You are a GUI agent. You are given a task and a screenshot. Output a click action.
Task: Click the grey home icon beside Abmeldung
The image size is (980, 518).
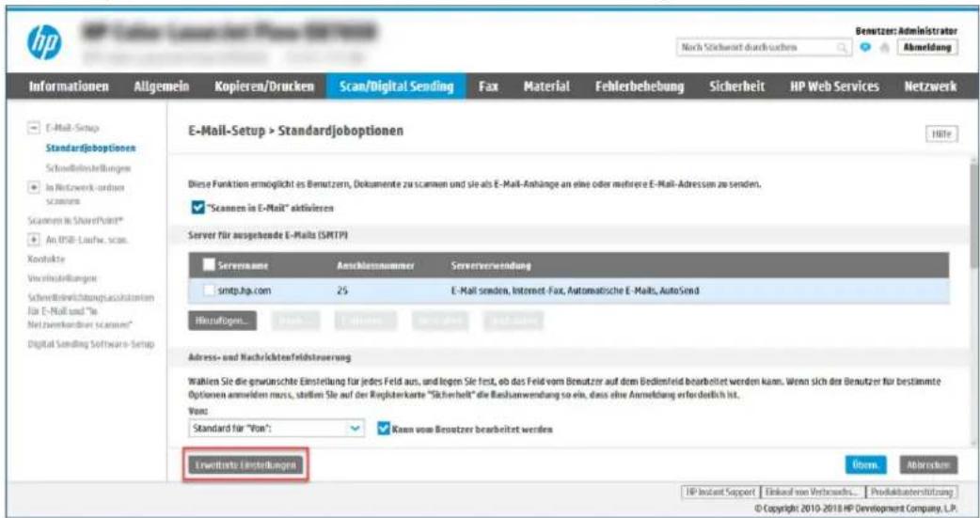882,47
